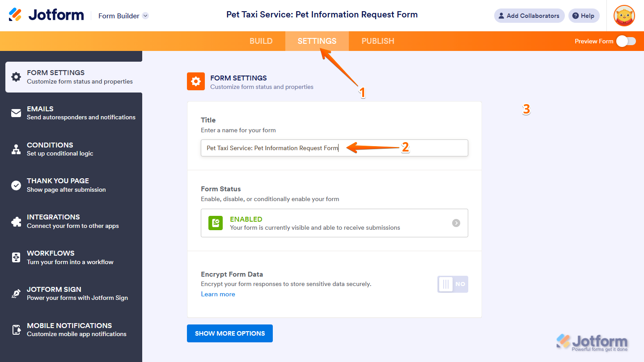Toggle the Encrypt Form Data switch

(453, 284)
